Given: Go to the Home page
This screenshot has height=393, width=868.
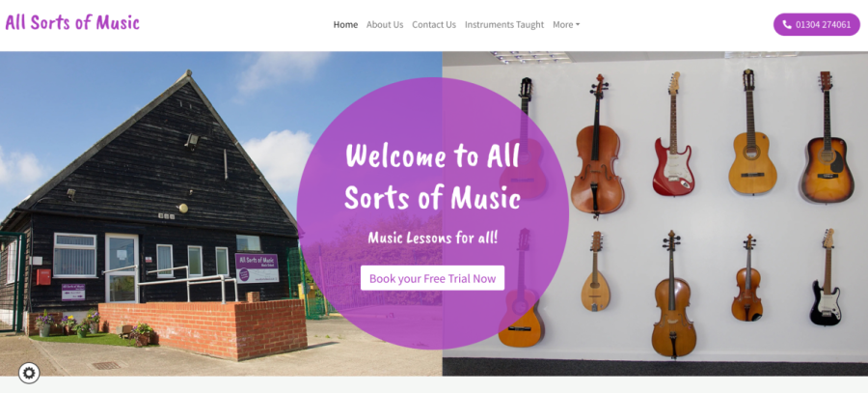Looking at the screenshot, I should pyautogui.click(x=345, y=24).
